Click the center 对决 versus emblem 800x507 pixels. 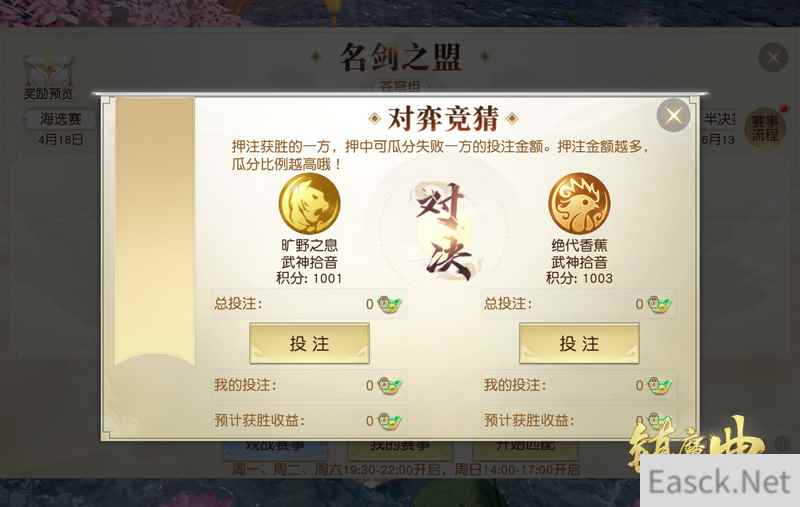coord(444,231)
